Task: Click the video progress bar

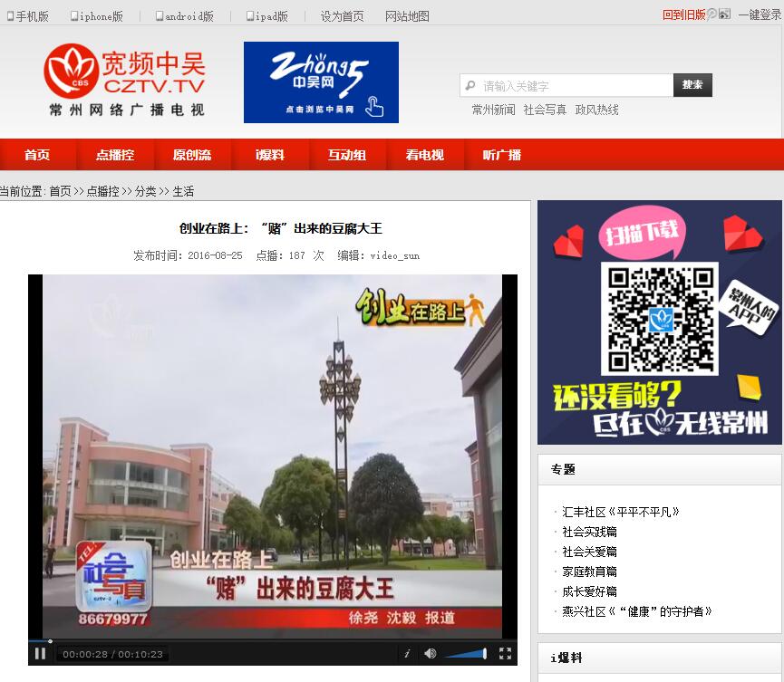Action: (272, 641)
